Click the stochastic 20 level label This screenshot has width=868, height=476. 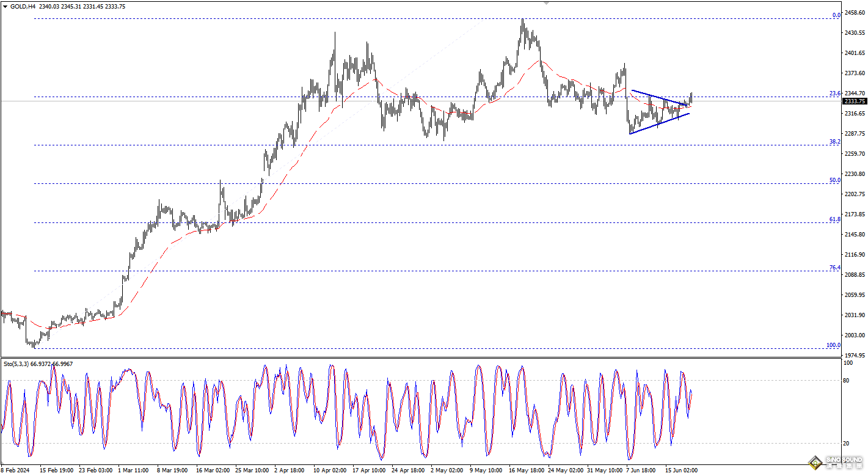846,444
